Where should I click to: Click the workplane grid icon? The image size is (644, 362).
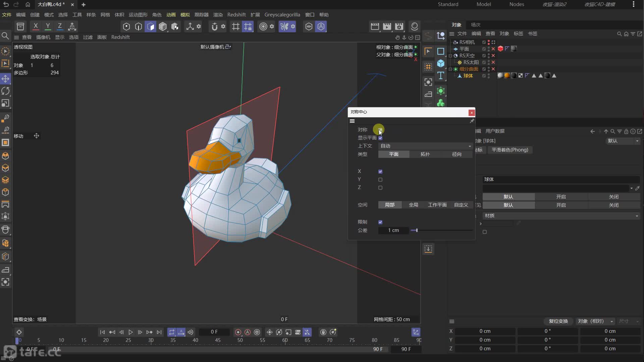point(236,26)
